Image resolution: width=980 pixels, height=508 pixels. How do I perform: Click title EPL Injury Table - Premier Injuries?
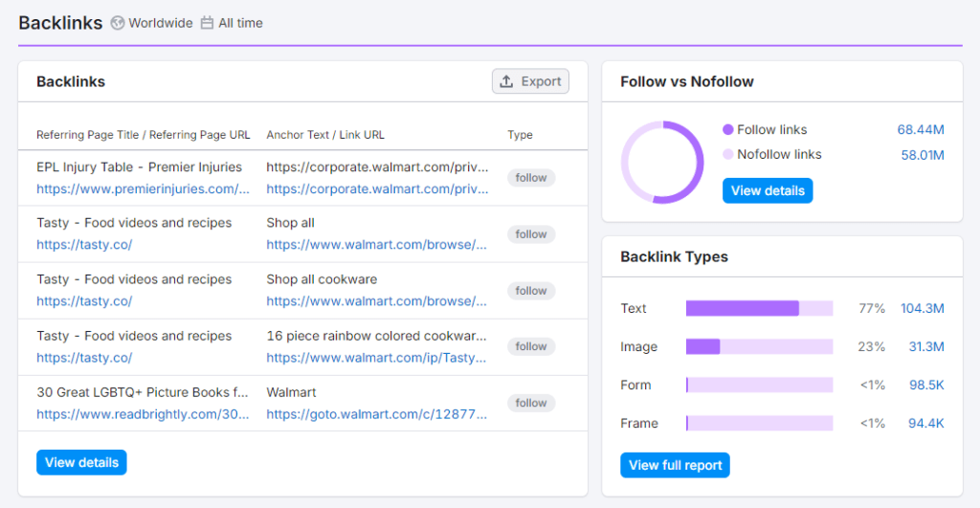point(139,166)
